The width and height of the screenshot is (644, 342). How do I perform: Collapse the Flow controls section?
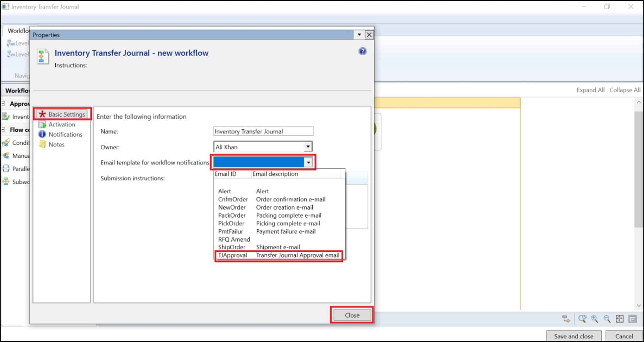3,129
